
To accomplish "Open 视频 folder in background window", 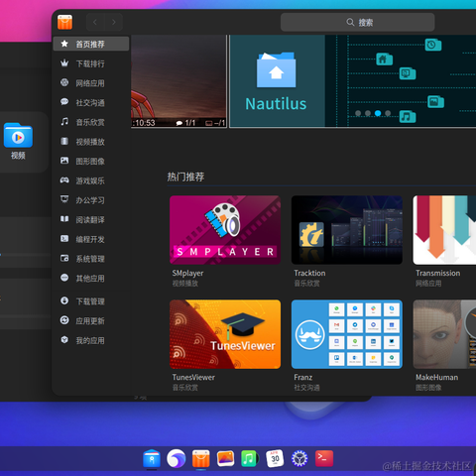I will pos(18,141).
